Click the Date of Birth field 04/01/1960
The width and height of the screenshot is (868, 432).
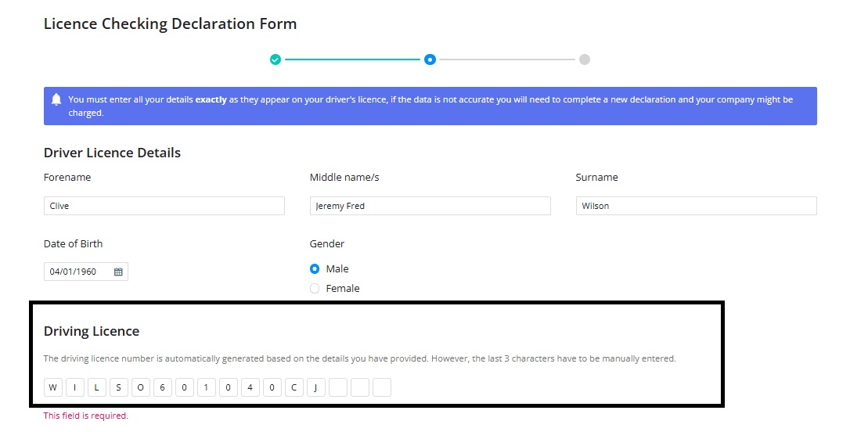[86, 272]
